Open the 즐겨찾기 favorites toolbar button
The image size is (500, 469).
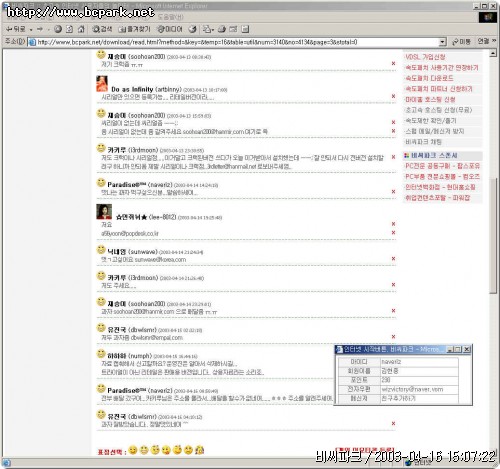(x=134, y=29)
